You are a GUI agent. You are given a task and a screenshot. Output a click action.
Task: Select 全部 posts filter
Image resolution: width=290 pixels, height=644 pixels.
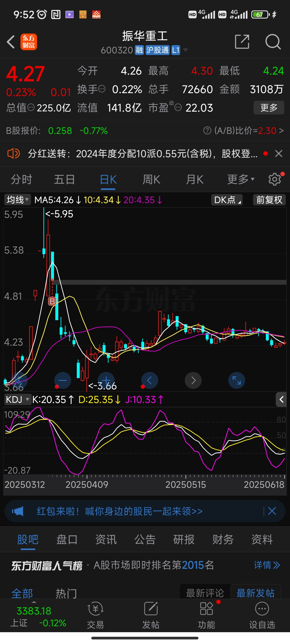click(22, 593)
